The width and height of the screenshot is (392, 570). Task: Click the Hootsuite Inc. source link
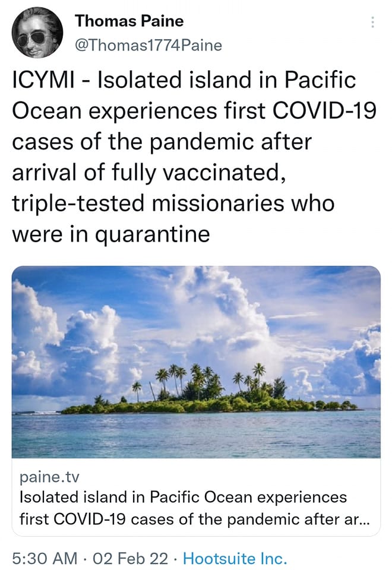(235, 558)
